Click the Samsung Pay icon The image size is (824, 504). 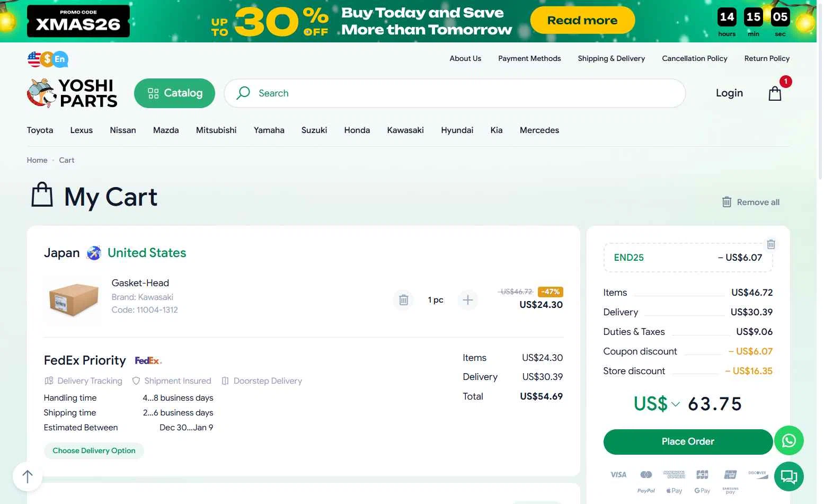coord(730,491)
